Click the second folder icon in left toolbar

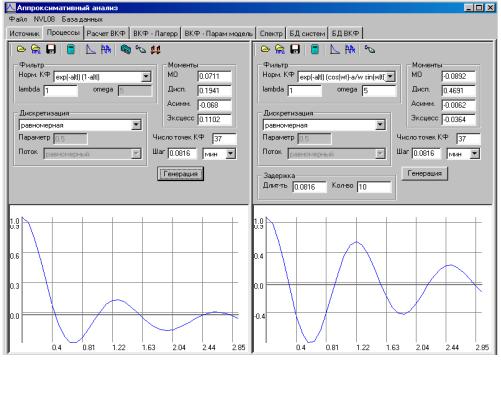pyautogui.click(x=36, y=49)
